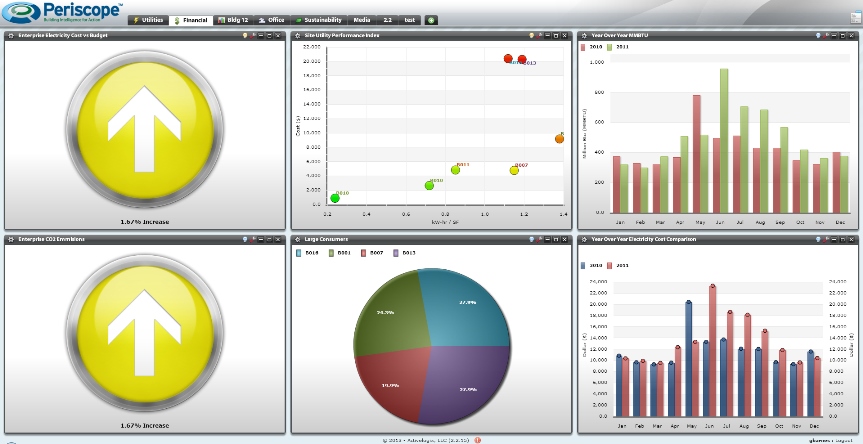The image size is (863, 444).
Task: Collapse the Large Consumers panel
Action: [x=548, y=239]
